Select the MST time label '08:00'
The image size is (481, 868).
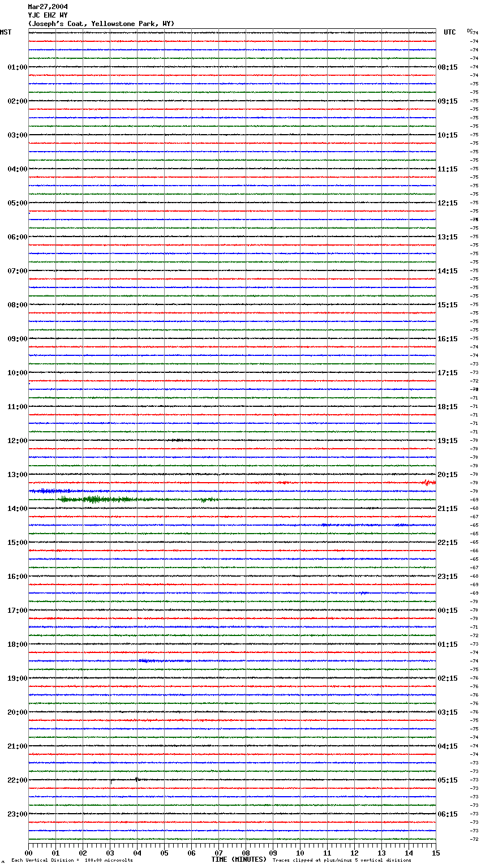tap(18, 305)
